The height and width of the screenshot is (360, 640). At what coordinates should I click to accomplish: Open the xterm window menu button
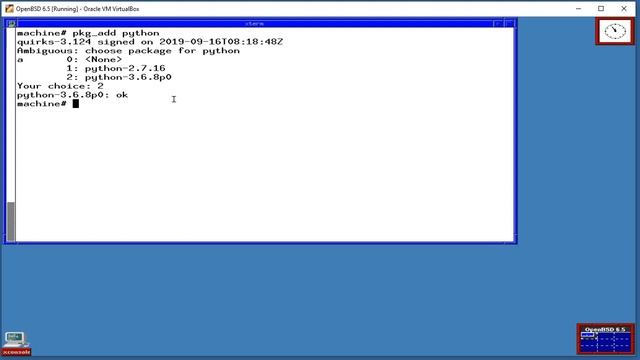11,24
